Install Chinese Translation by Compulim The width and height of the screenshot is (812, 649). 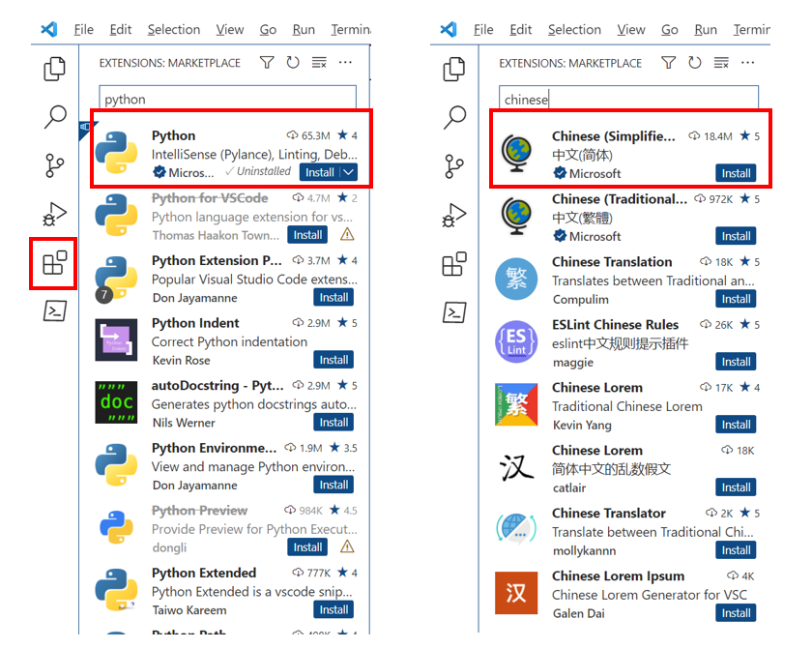[736, 298]
